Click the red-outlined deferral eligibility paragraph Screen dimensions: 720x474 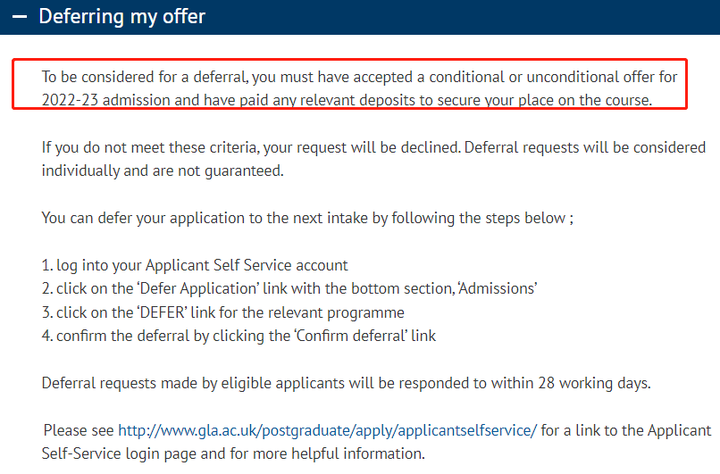(x=349, y=84)
